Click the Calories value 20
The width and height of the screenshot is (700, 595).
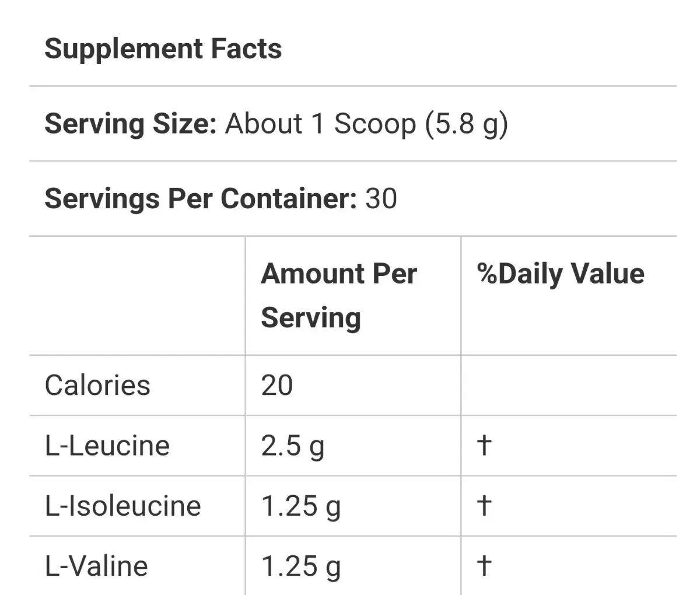coord(276,386)
